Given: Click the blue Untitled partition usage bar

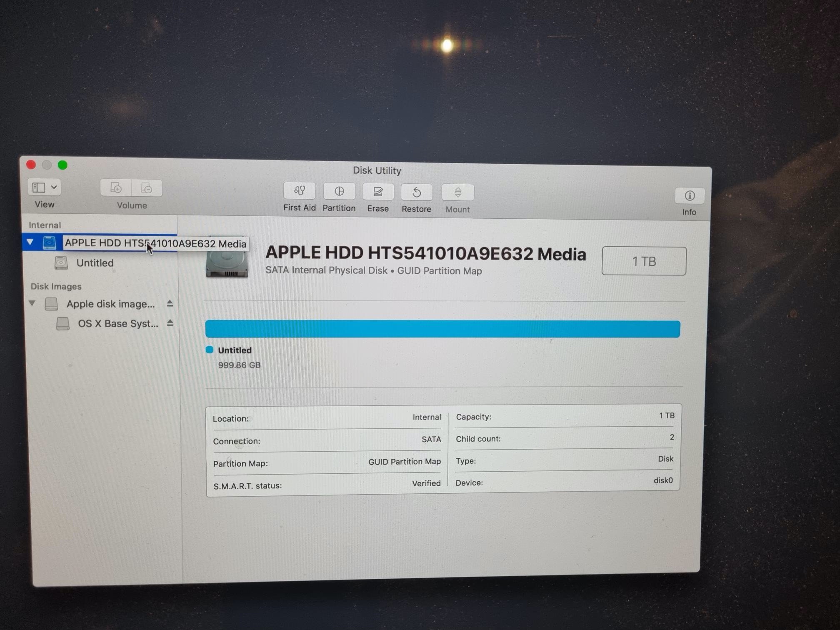Looking at the screenshot, I should (x=442, y=329).
